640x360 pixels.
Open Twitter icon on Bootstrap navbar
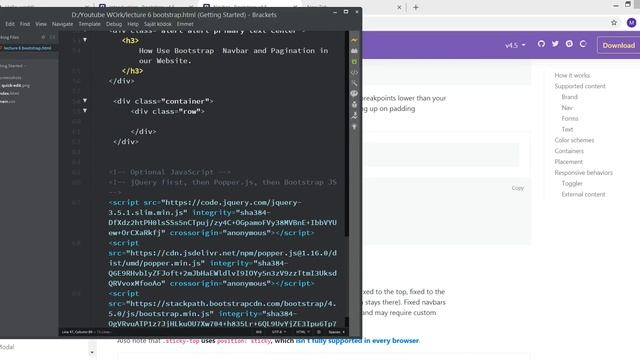(555, 44)
